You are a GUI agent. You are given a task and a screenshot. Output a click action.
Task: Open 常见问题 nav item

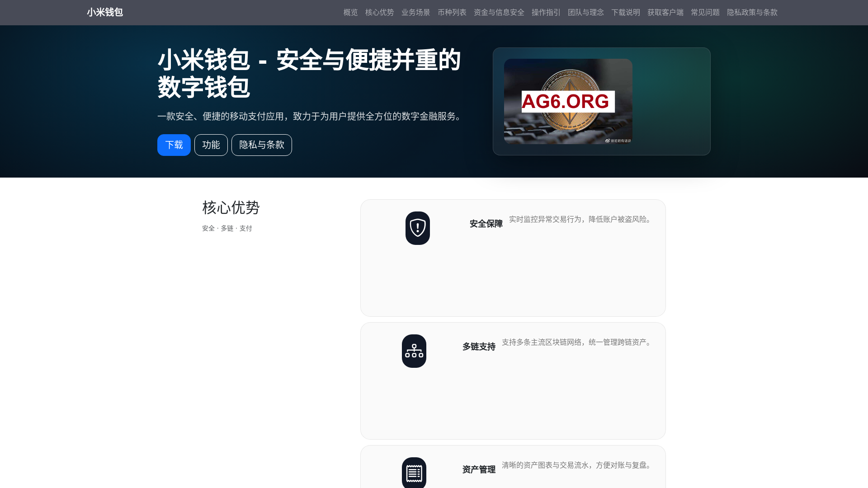point(705,12)
